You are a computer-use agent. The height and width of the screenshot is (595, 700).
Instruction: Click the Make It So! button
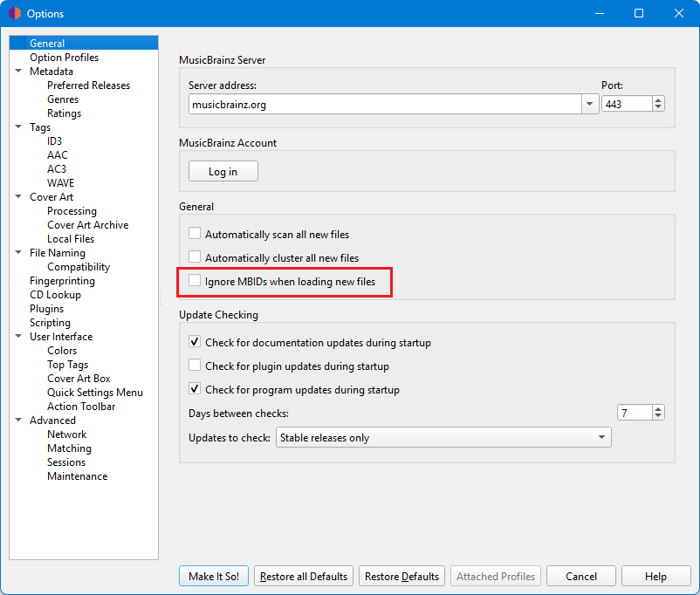coord(214,576)
